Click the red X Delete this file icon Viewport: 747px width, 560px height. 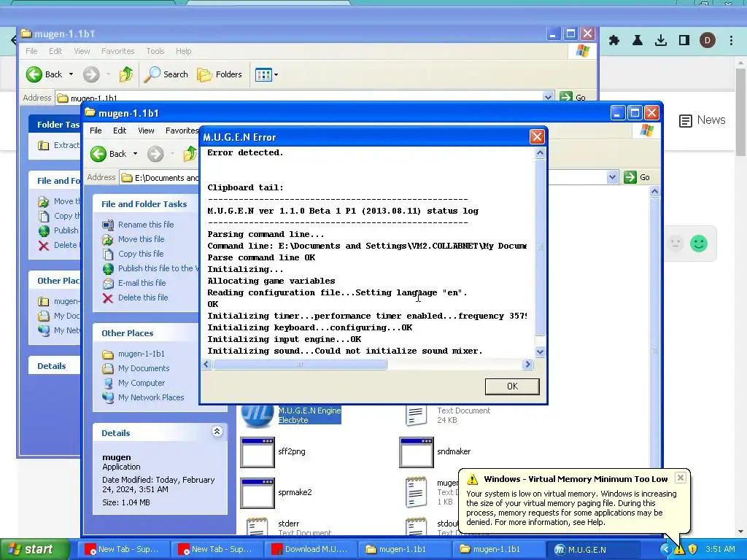(x=108, y=298)
